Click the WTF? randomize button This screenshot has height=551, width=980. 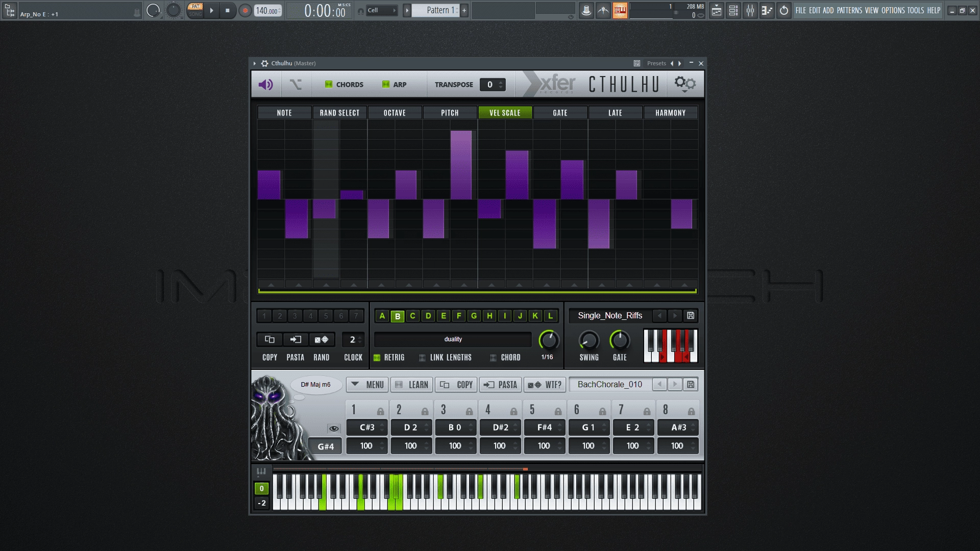pos(545,385)
